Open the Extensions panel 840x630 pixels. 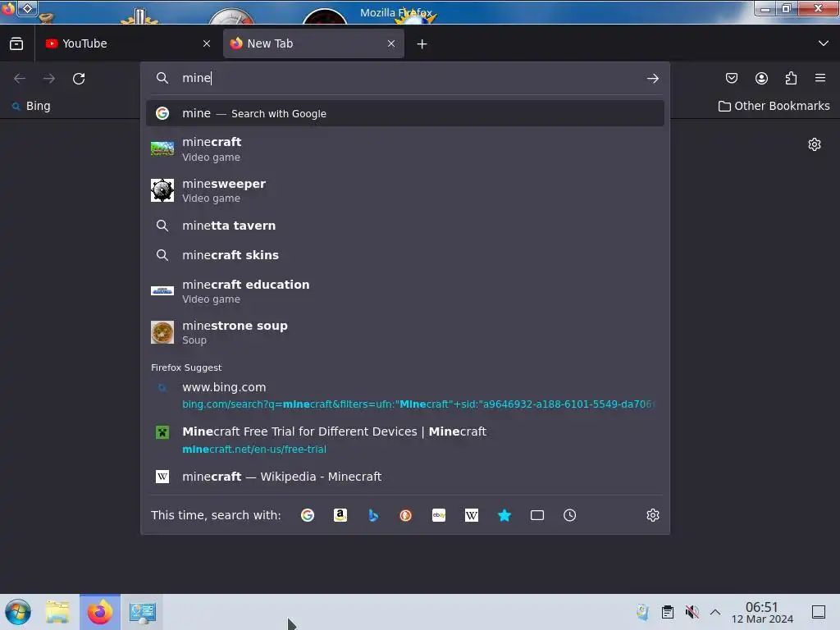pos(791,78)
